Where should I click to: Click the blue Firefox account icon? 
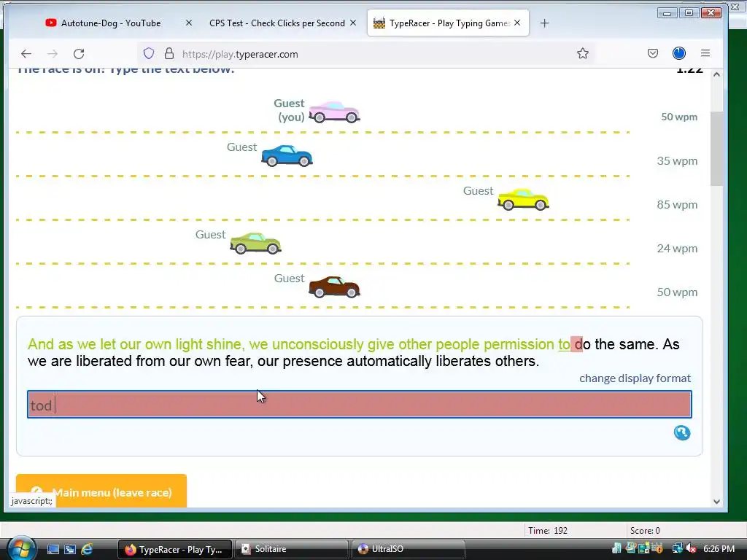click(679, 53)
